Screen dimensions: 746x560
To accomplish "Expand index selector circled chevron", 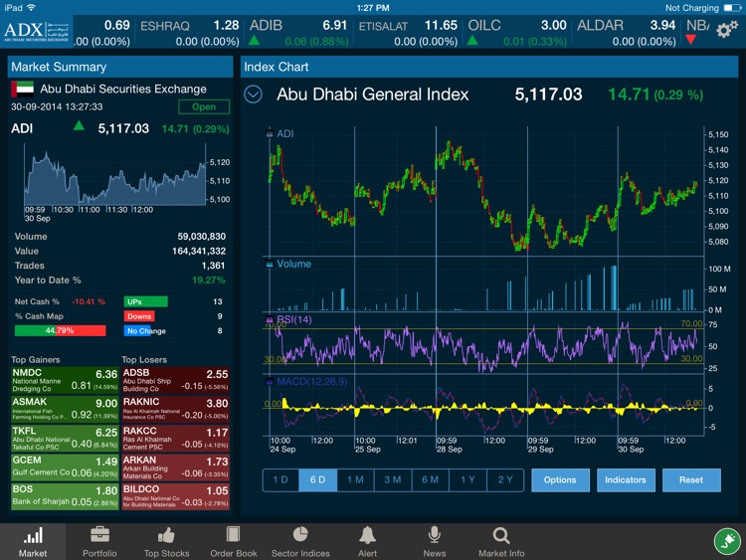I will click(253, 94).
